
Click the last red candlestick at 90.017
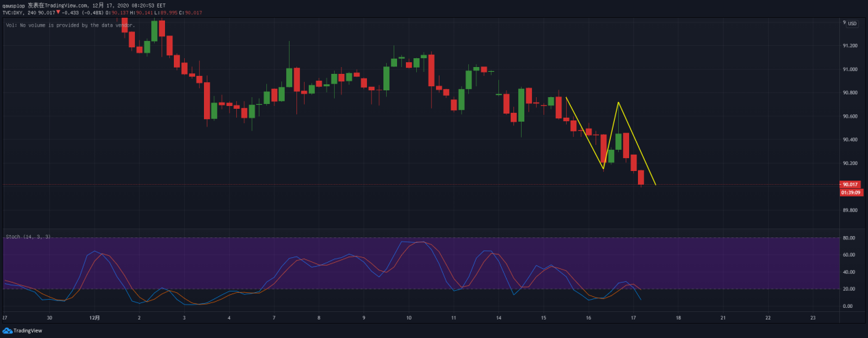click(x=641, y=178)
